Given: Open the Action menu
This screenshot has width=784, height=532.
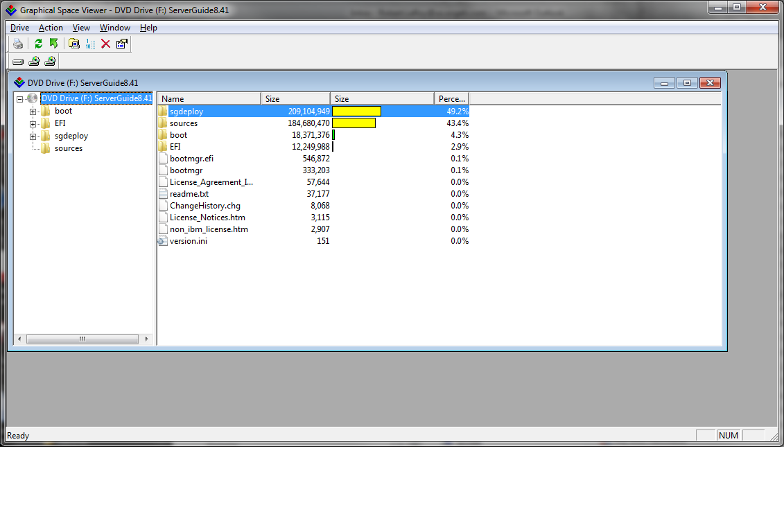Looking at the screenshot, I should tap(51, 28).
